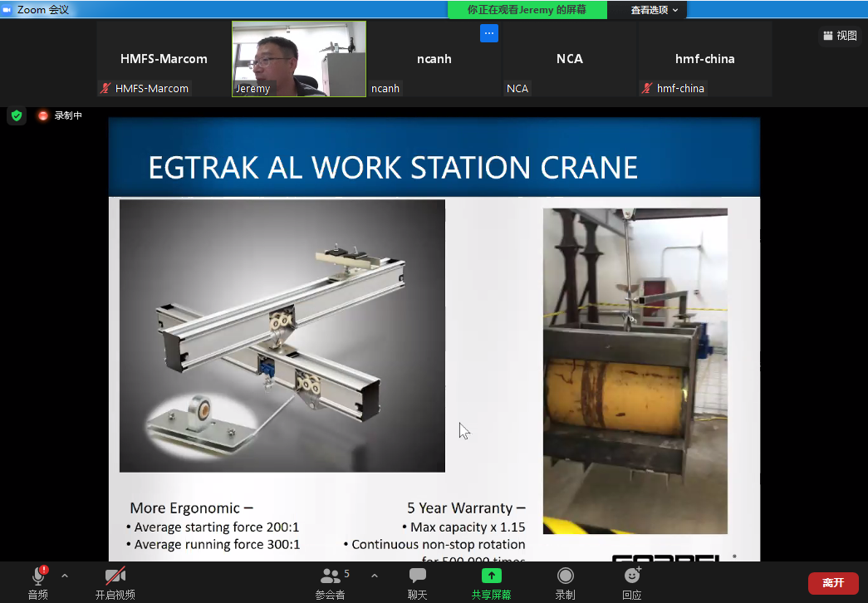Viewport: 868px width, 603px height.
Task: Expand audio options arrow beside microphone
Action: click(x=65, y=576)
